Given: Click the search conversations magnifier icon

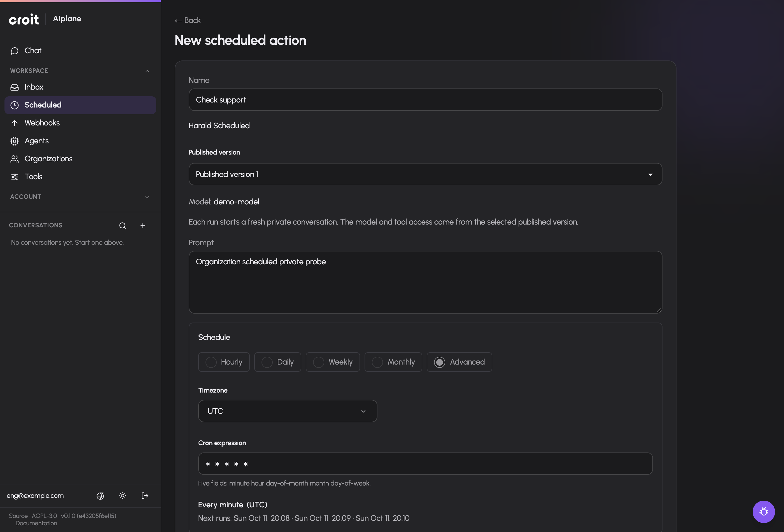Looking at the screenshot, I should 122,225.
